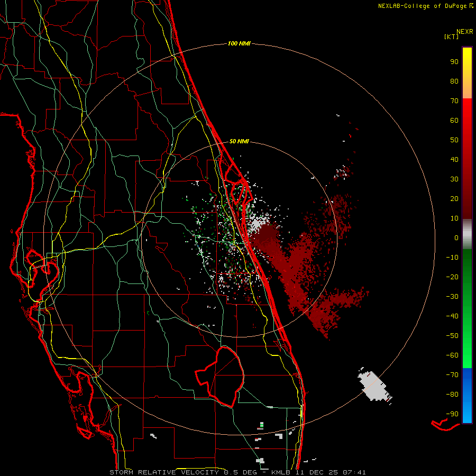Select the -30 scale value

point(452,297)
